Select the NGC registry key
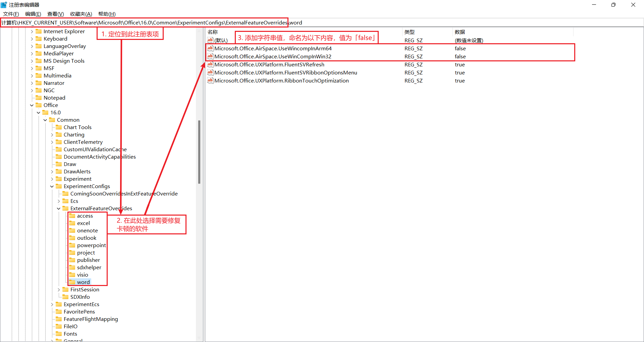Image resolution: width=644 pixels, height=342 pixels. click(49, 90)
